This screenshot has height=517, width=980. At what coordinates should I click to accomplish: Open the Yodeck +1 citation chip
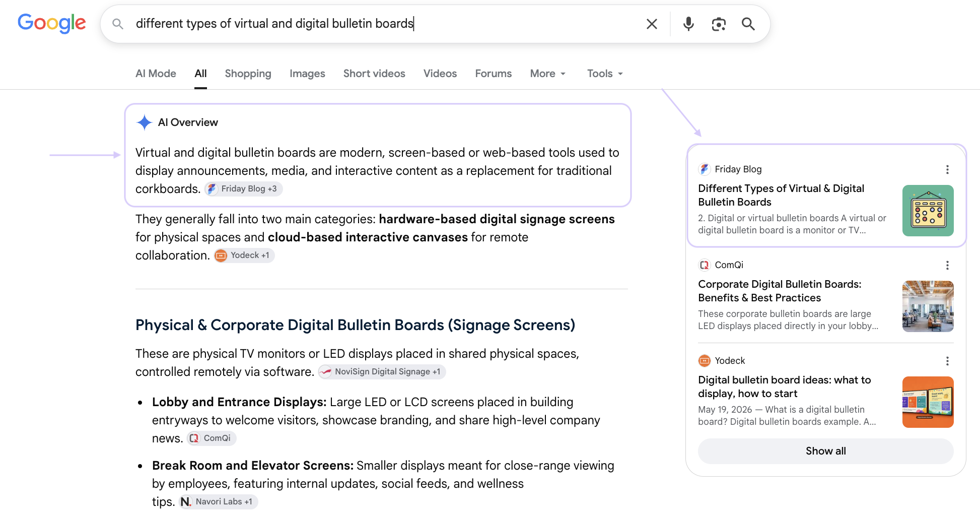click(244, 255)
